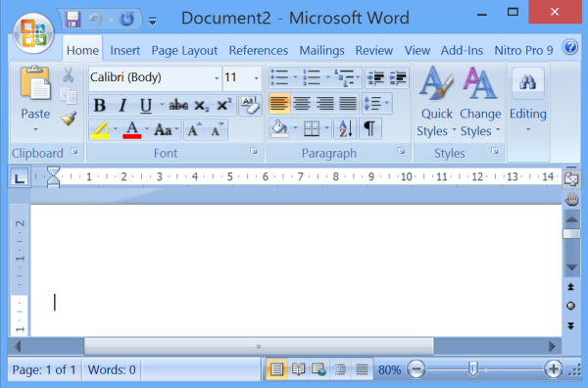
Task: Toggle Strikethrough formatting
Action: 178,106
